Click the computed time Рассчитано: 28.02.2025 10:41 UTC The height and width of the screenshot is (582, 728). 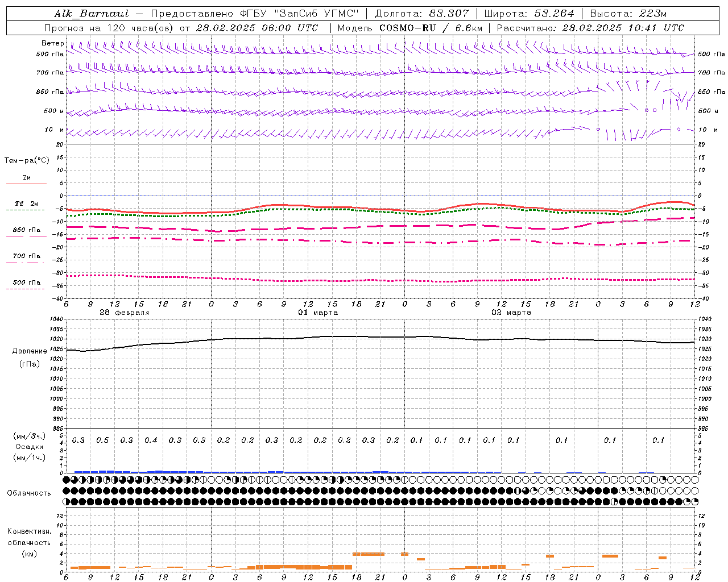pyautogui.click(x=590, y=28)
